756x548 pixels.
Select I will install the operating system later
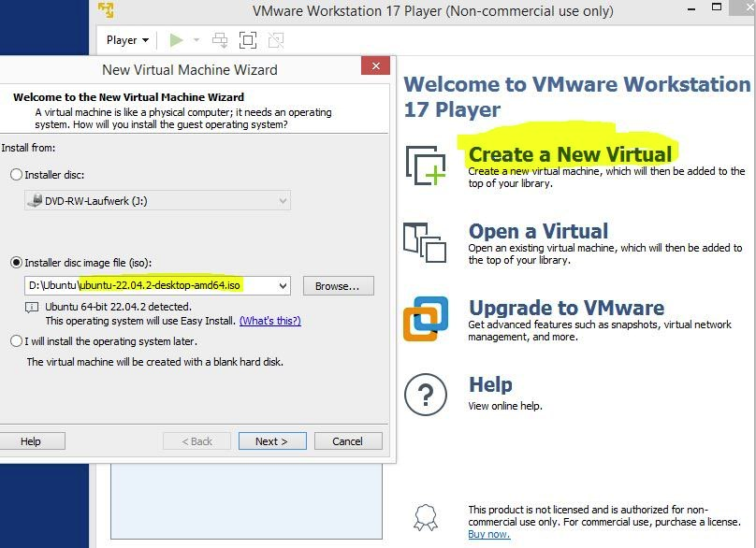click(17, 341)
